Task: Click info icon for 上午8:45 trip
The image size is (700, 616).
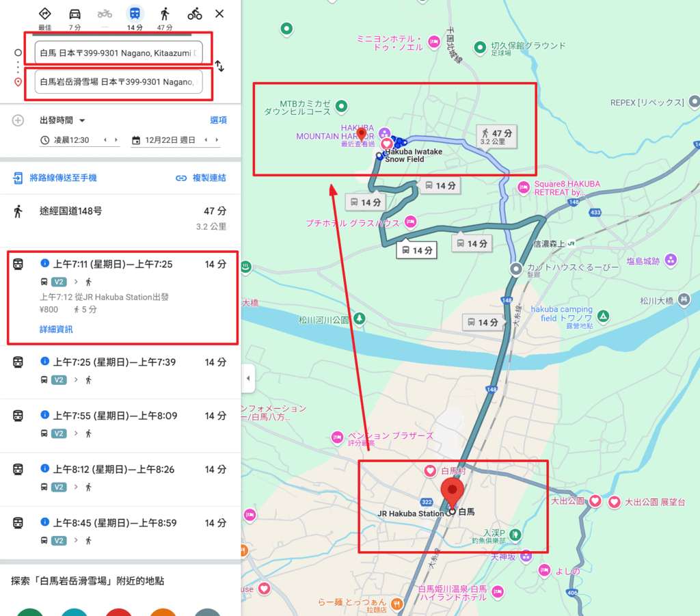Action: click(x=44, y=522)
